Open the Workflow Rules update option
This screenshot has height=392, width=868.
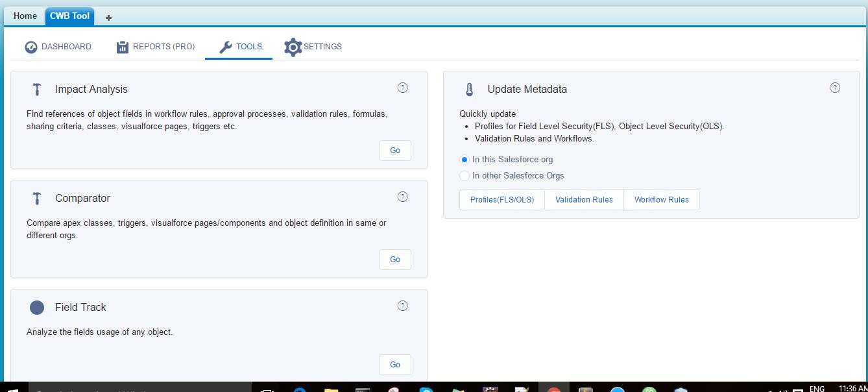point(661,200)
